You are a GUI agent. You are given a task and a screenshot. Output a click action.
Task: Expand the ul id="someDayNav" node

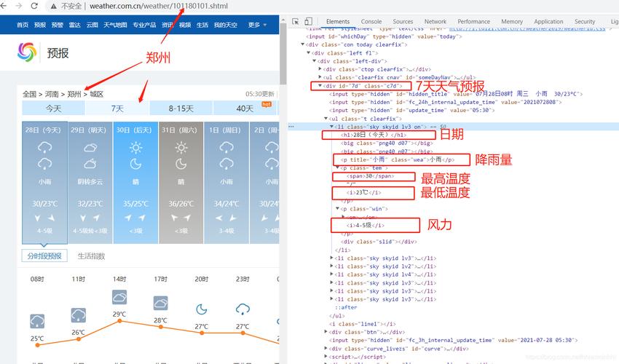[320, 77]
